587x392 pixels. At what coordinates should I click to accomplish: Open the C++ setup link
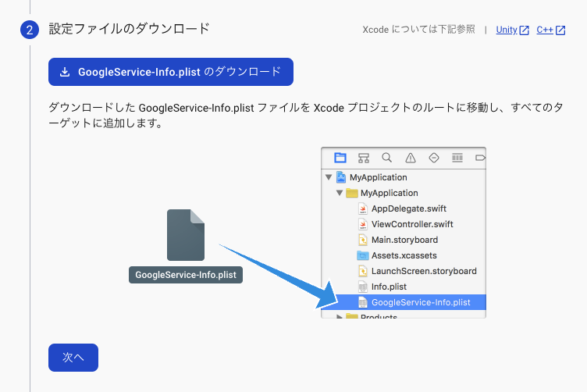(x=545, y=30)
